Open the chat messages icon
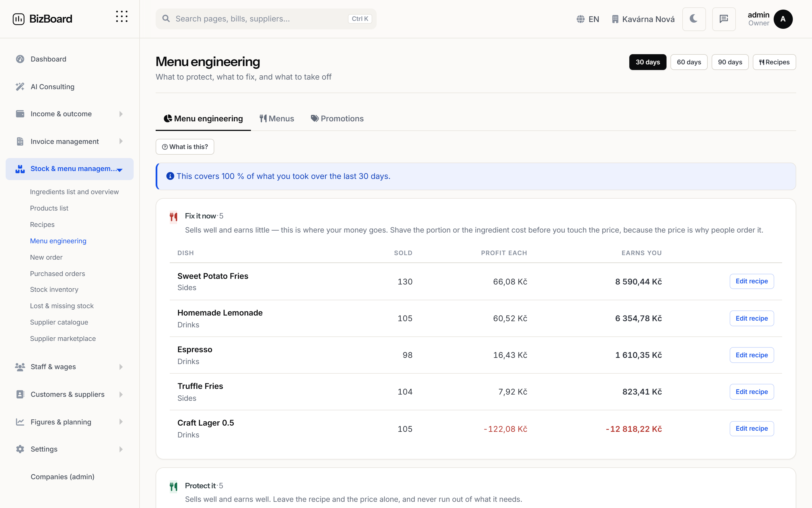Image resolution: width=812 pixels, height=508 pixels. coord(724,19)
